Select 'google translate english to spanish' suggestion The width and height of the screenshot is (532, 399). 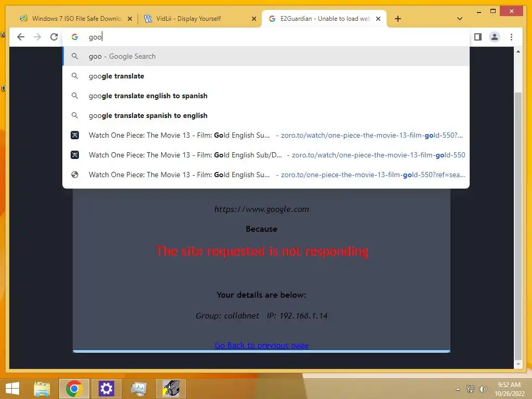(x=266, y=96)
